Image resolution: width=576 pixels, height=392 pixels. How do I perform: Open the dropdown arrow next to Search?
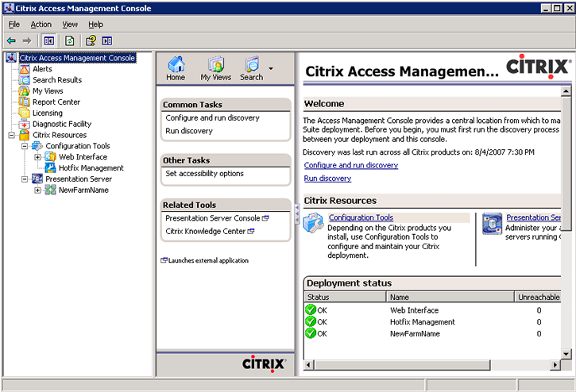(271, 68)
